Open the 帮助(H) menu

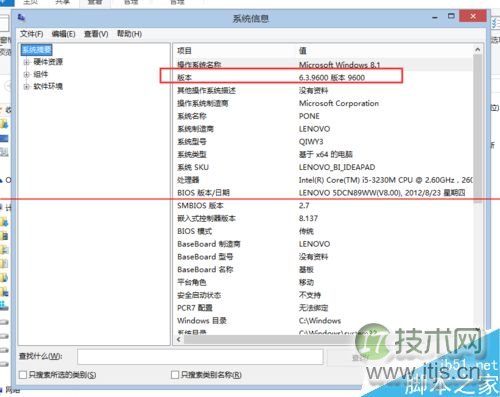coord(129,34)
